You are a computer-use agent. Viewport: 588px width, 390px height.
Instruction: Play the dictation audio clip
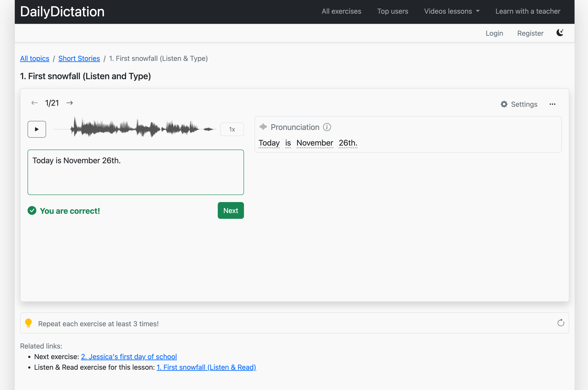pos(37,129)
